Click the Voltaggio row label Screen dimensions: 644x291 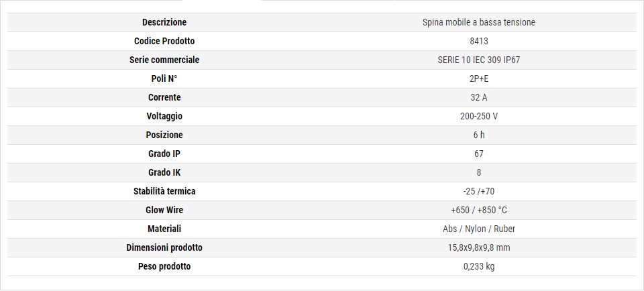tap(164, 116)
